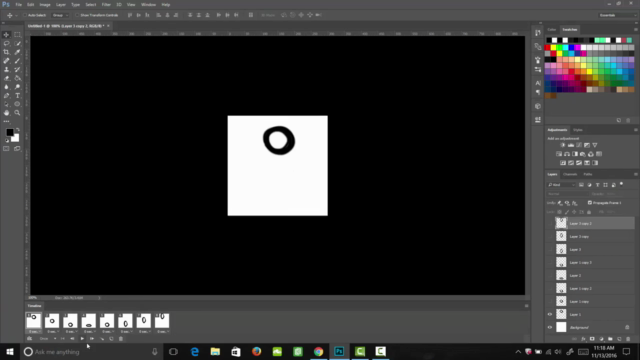Screen dimensions: 640x360
Task: Jump to the first animation frame
Action: 62,339
